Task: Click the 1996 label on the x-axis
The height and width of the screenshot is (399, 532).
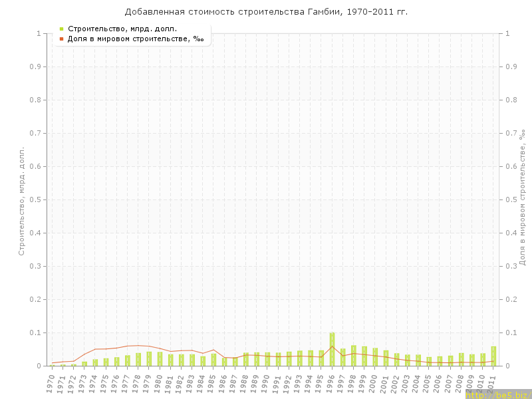Action: (331, 384)
